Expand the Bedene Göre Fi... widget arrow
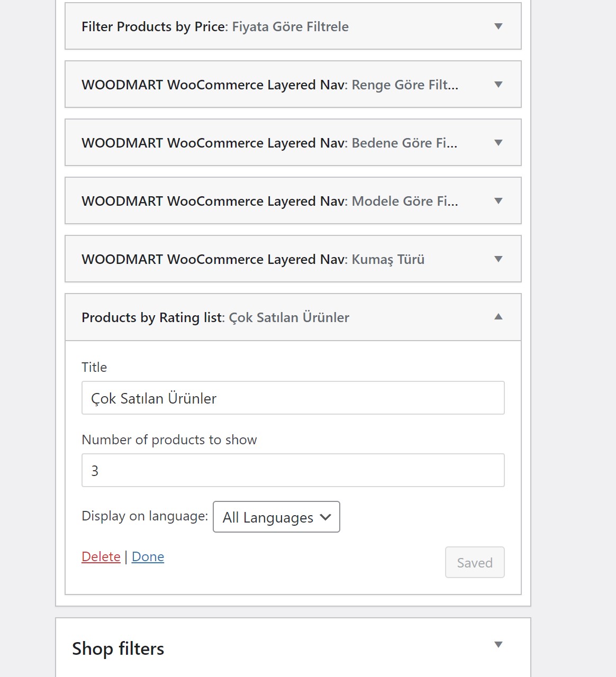 pos(498,143)
